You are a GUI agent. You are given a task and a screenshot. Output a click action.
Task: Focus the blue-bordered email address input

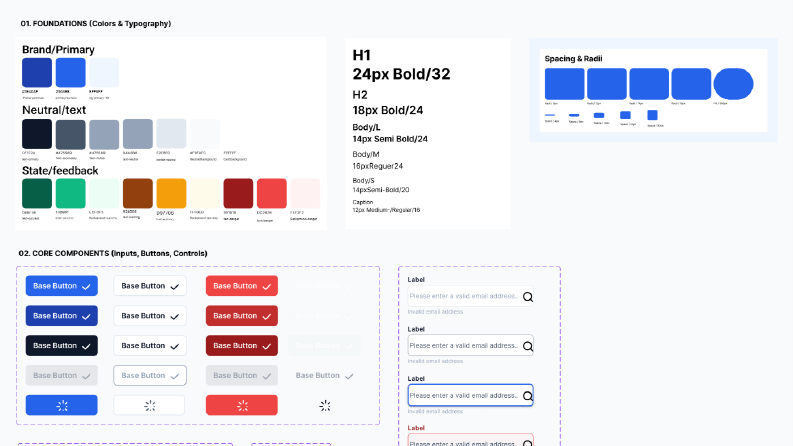click(470, 395)
